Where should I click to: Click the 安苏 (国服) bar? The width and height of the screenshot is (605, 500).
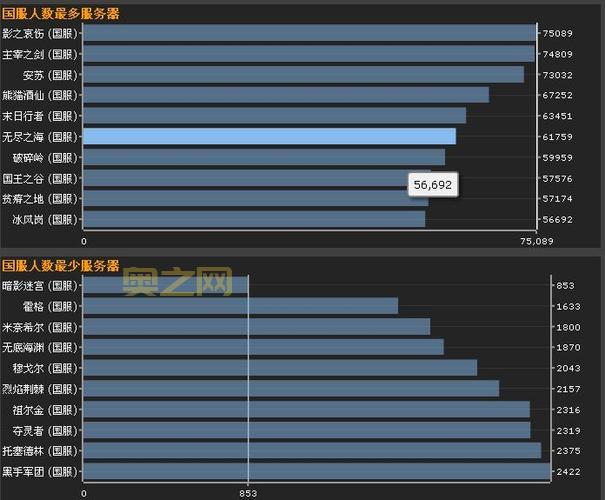pos(303,74)
